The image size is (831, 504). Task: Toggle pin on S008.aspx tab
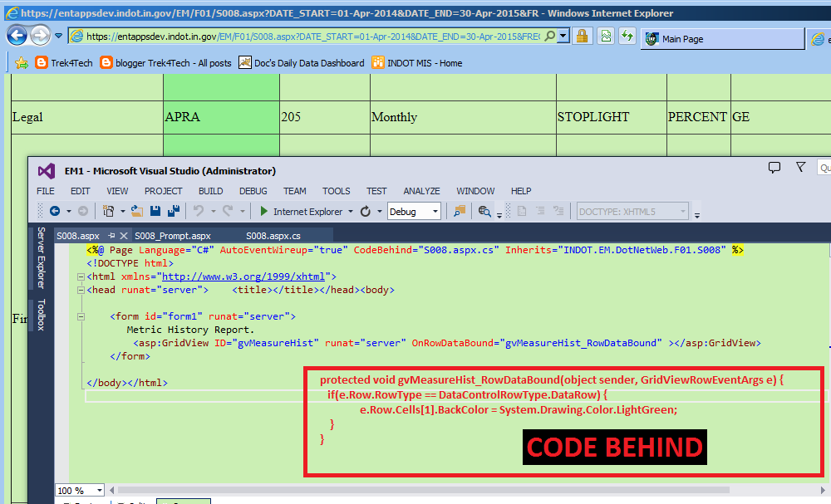111,236
